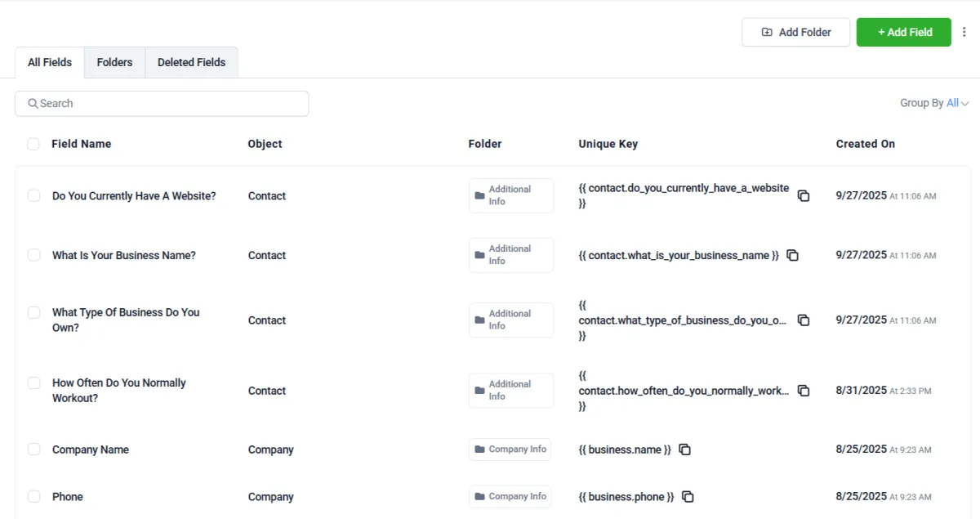Click the Company Info folder tag for Phone
The width and height of the screenshot is (980, 519).
pos(510,496)
